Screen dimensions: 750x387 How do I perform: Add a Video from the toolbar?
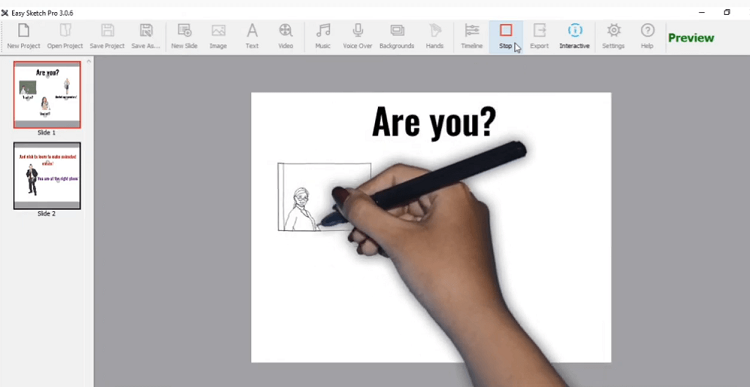coord(286,36)
